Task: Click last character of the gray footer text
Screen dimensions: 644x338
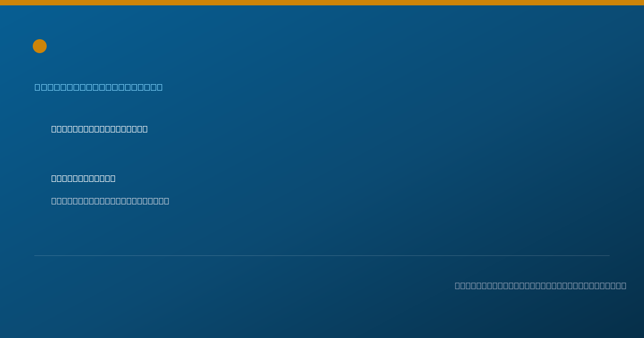Action: [x=624, y=285]
